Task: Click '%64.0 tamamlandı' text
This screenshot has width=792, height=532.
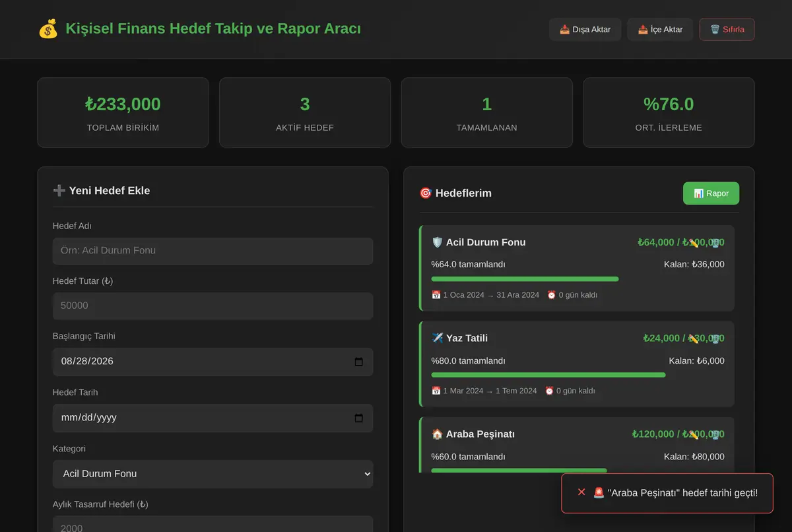Action: [x=469, y=265]
